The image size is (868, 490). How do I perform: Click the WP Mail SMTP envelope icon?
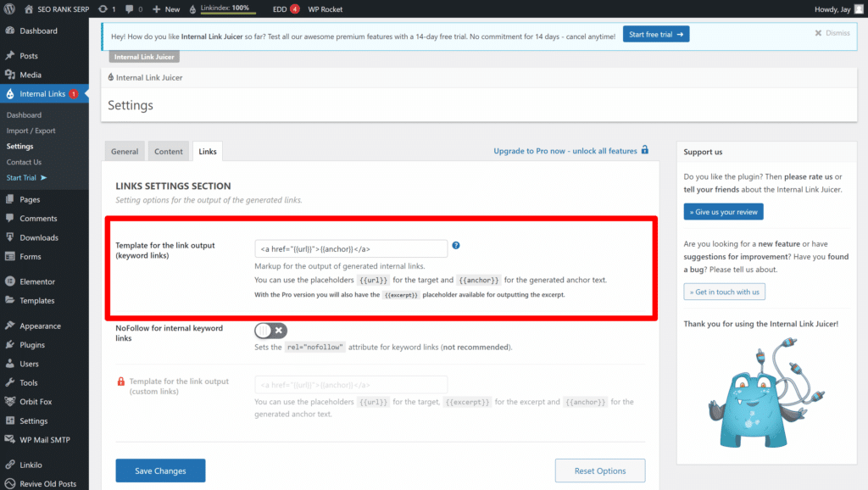pyautogui.click(x=10, y=440)
